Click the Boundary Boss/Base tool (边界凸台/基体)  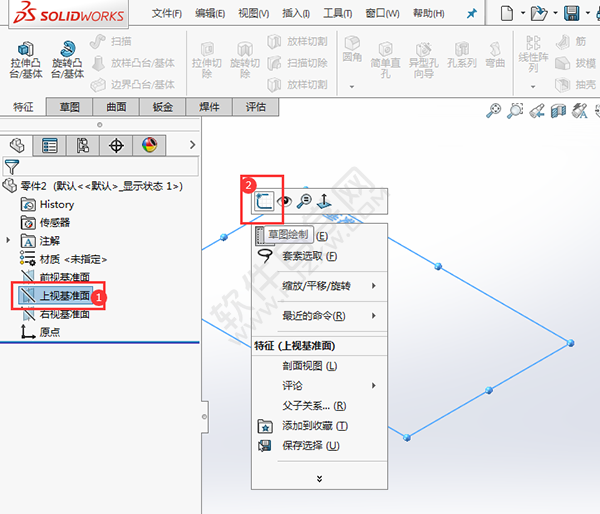click(x=133, y=84)
